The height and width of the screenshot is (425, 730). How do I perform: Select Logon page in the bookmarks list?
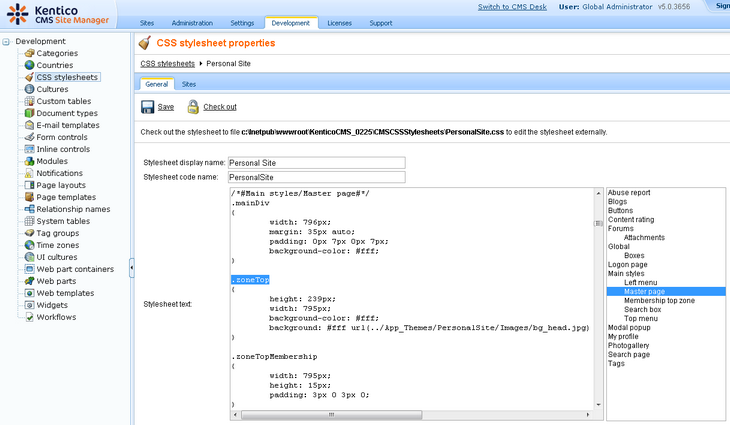pos(628,264)
